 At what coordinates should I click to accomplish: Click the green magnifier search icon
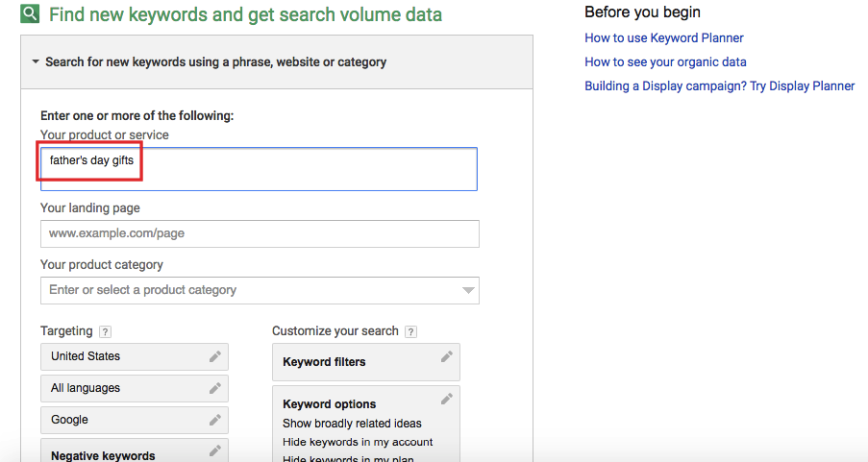tap(30, 13)
